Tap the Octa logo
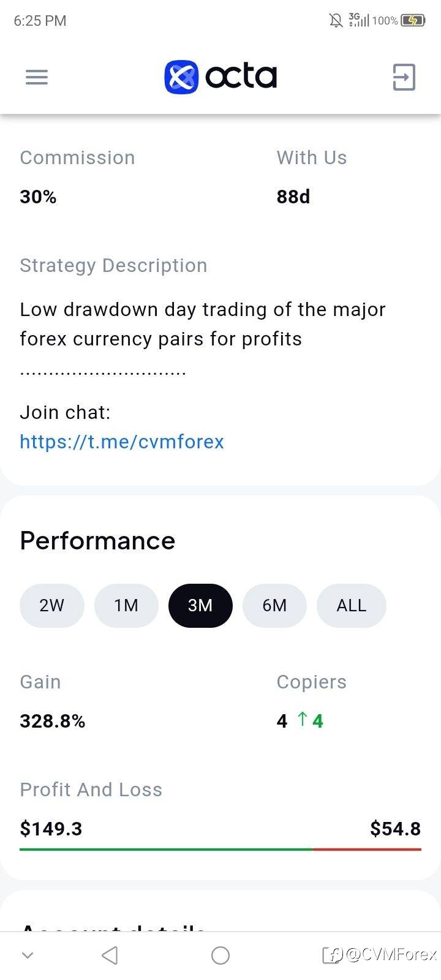Image resolution: width=441 pixels, height=980 pixels. pos(221,77)
